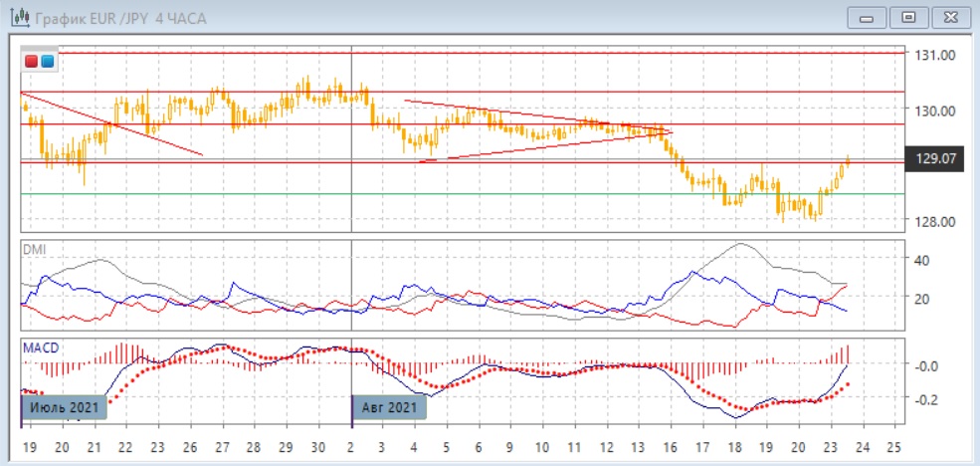
Task: Click the red square icon on chart
Action: coord(31,62)
